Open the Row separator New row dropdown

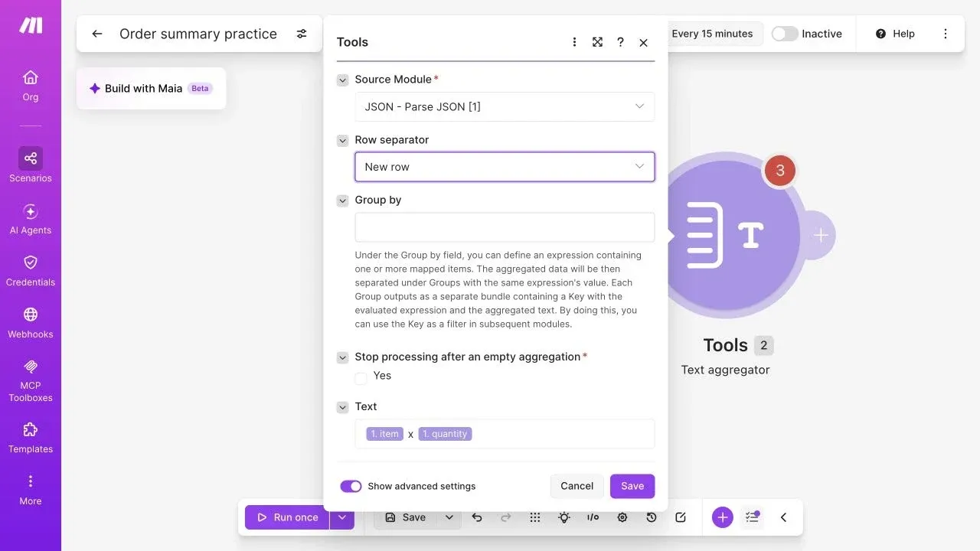coord(505,167)
